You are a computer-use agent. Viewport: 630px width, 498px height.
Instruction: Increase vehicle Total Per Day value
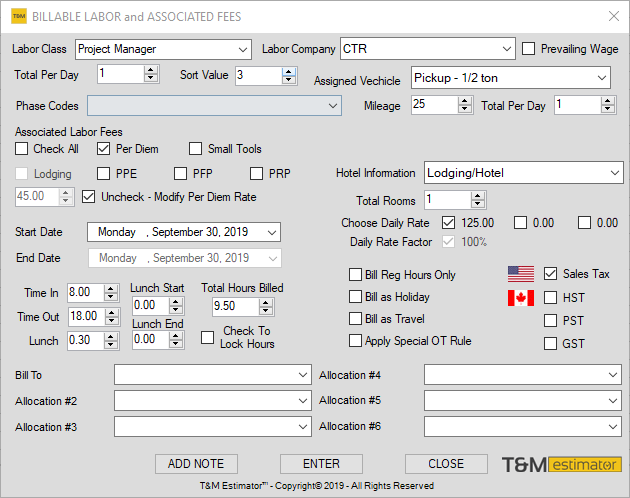[x=608, y=101]
